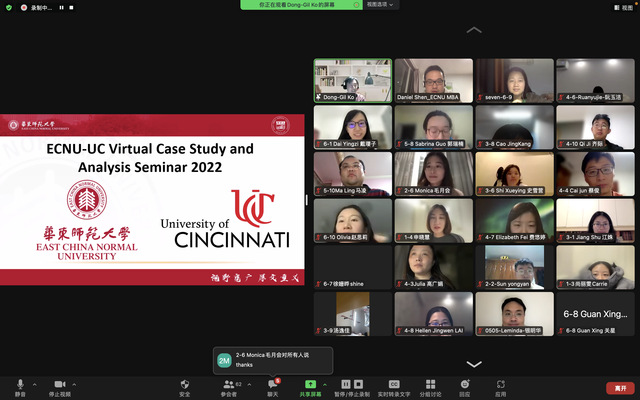Open the Participants panel
The image size is (640, 400).
click(229, 388)
